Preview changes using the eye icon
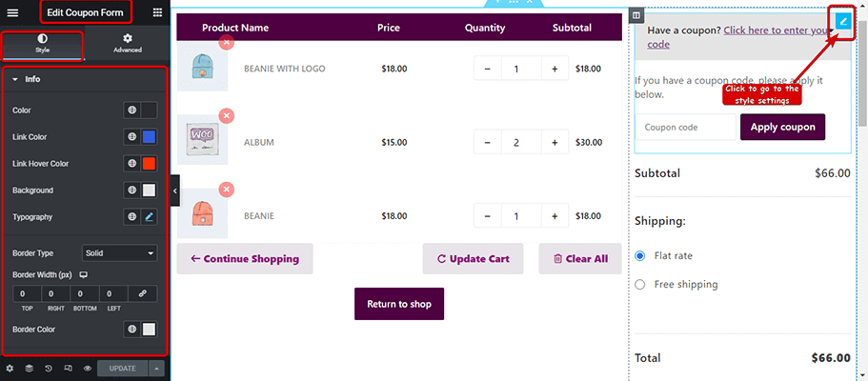The image size is (868, 381). pos(87,369)
